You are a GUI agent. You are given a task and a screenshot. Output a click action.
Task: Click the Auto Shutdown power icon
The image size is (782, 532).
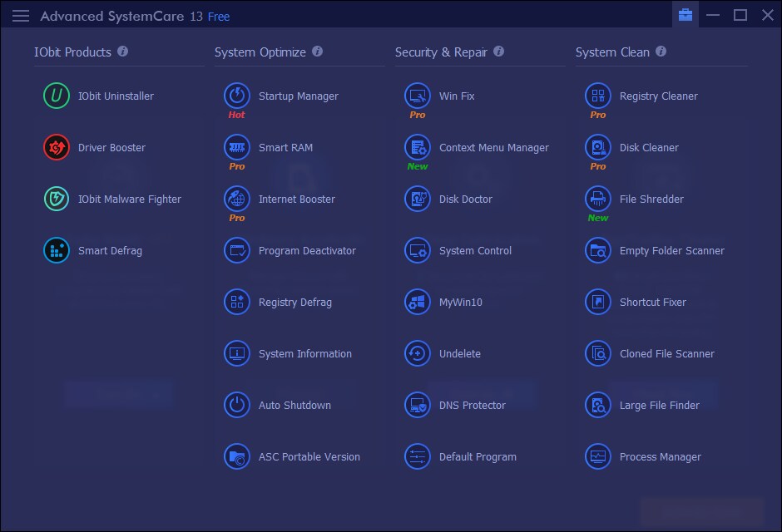pyautogui.click(x=237, y=406)
